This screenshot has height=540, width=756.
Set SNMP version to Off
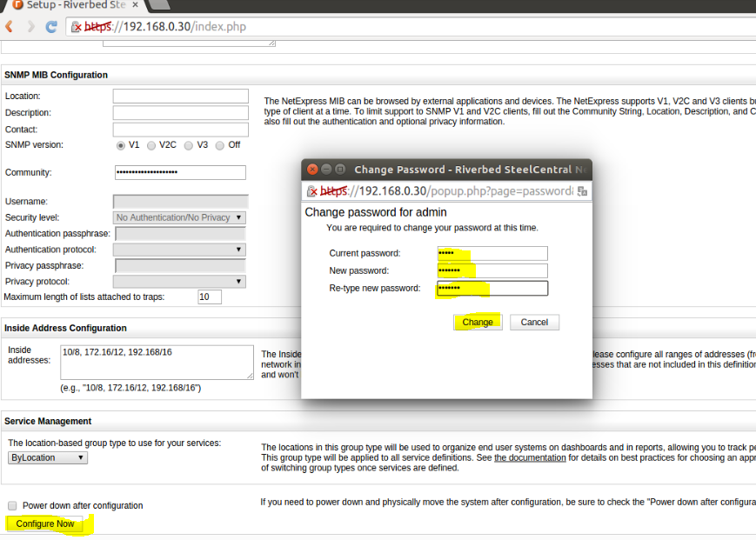pyautogui.click(x=220, y=145)
